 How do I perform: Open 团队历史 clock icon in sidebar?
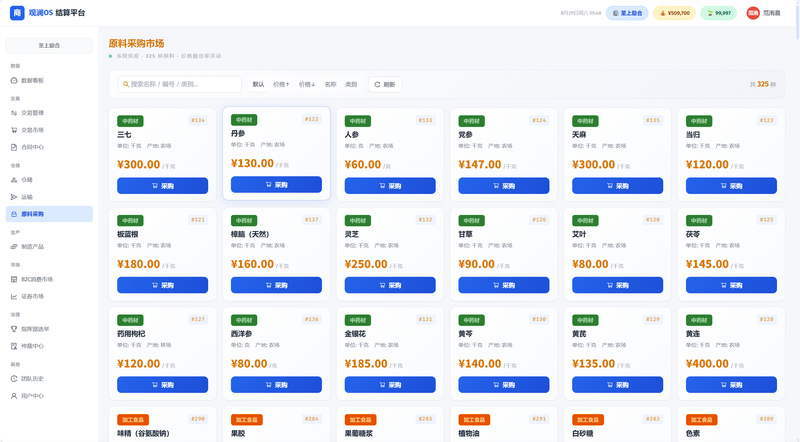tap(14, 379)
